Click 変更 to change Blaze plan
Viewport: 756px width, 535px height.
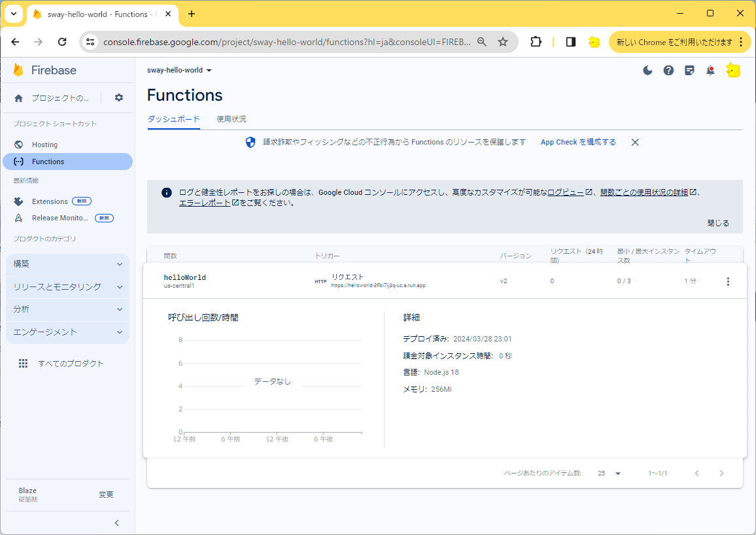click(106, 494)
